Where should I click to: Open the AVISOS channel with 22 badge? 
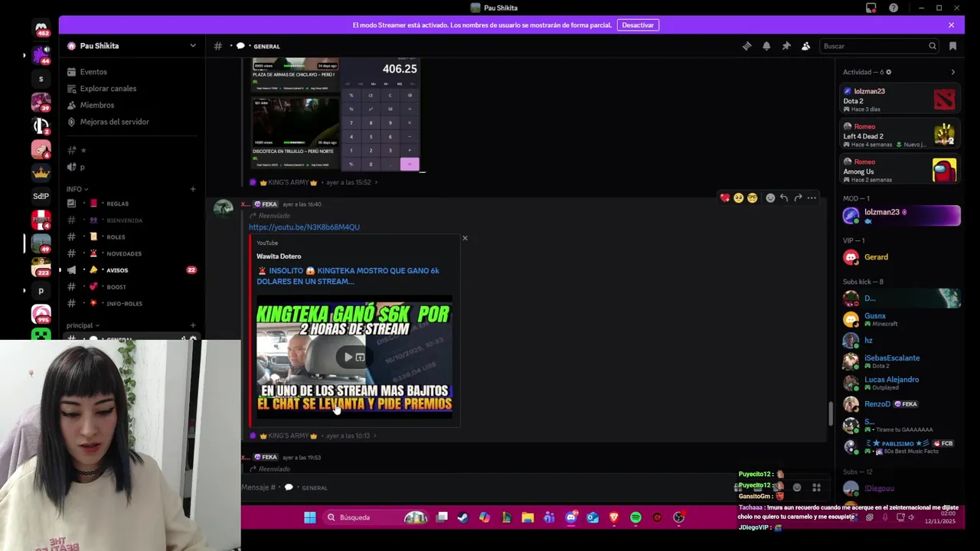(x=132, y=270)
